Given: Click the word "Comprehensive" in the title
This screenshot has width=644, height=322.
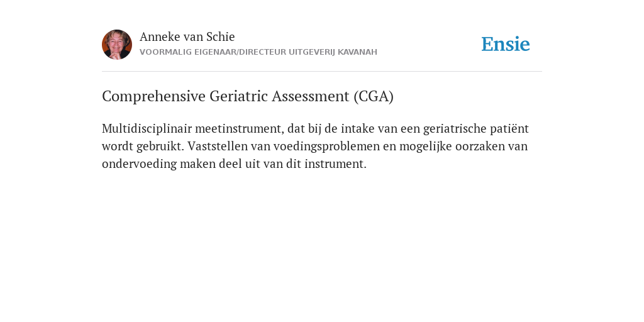Looking at the screenshot, I should 153,96.
